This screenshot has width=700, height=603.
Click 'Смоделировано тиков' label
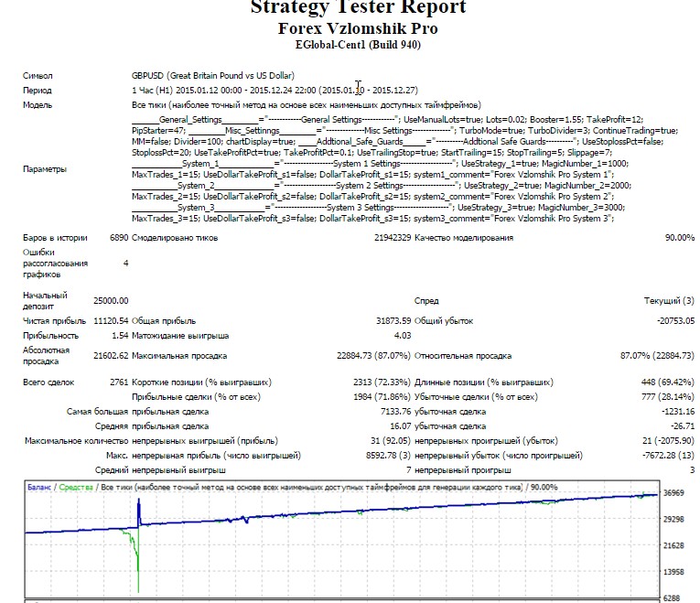click(x=175, y=238)
